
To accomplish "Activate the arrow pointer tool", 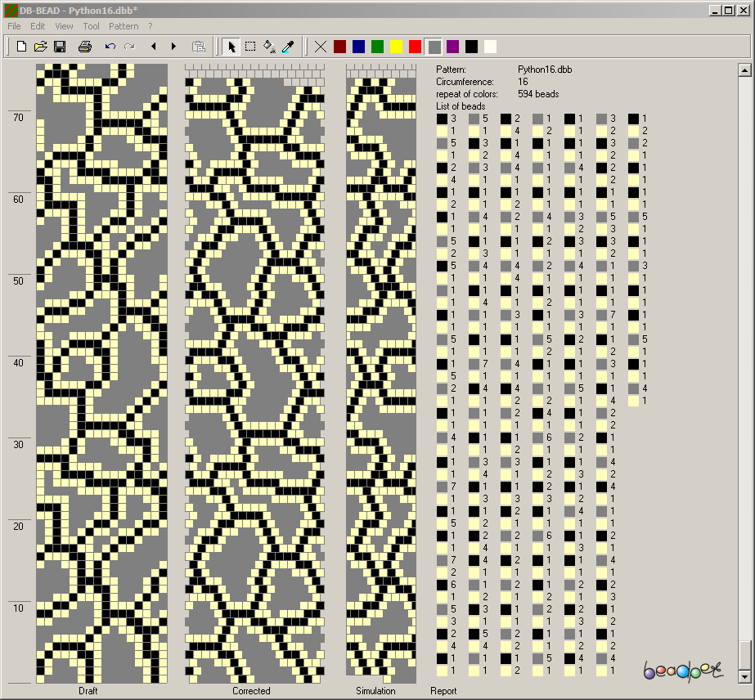I will (x=231, y=47).
